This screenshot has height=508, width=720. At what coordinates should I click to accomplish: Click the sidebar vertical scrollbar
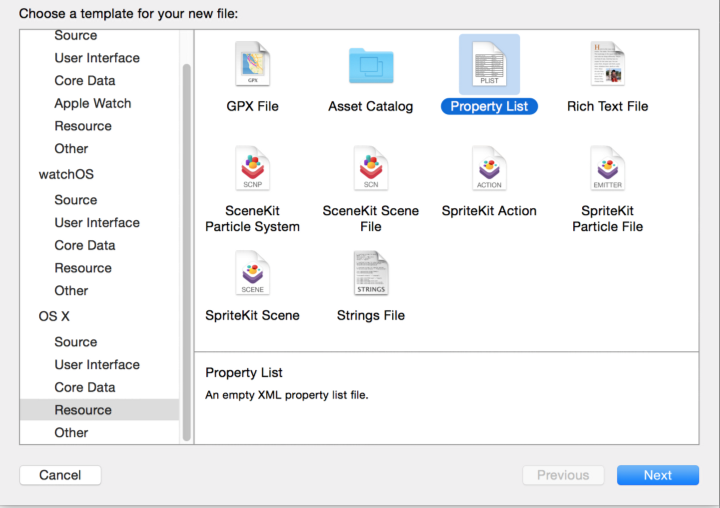pyautogui.click(x=186, y=250)
